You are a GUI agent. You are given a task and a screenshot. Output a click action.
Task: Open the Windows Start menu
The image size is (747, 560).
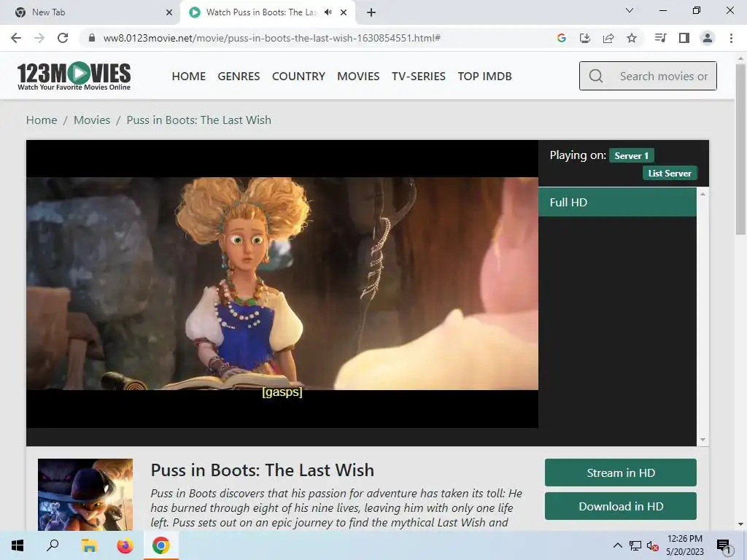click(x=18, y=545)
